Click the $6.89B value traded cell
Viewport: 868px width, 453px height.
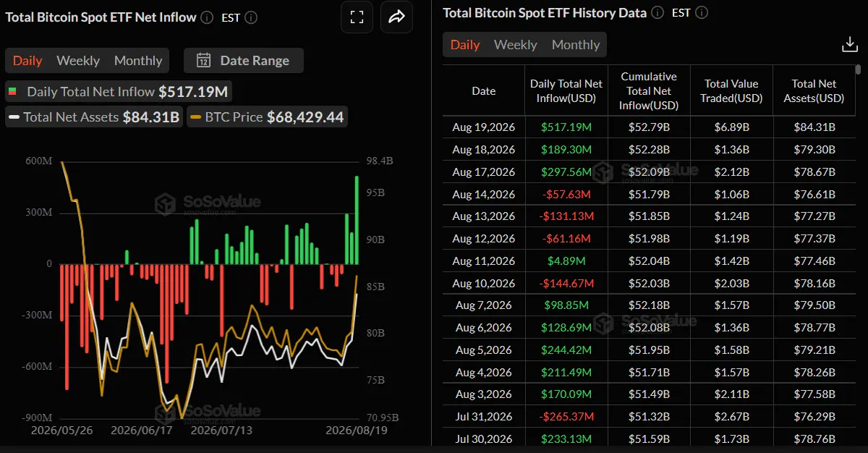tap(731, 127)
